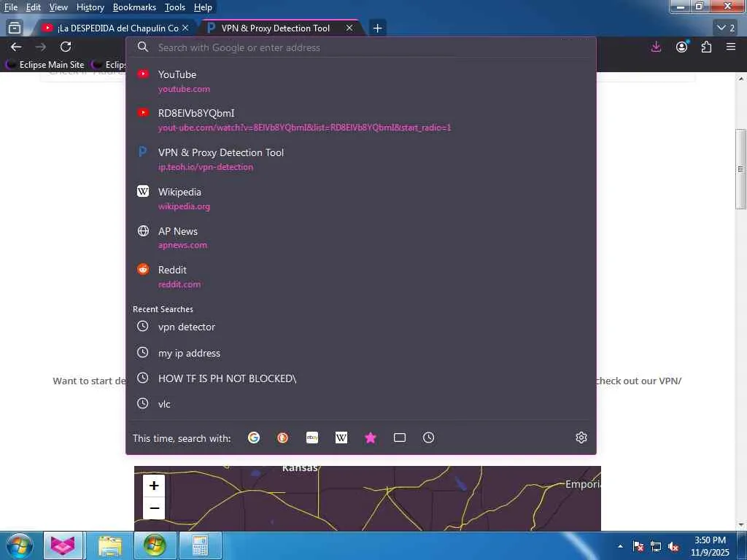Select the RD8ElVb8YQbmI video suggestion
This screenshot has width=747, height=560.
(x=360, y=120)
